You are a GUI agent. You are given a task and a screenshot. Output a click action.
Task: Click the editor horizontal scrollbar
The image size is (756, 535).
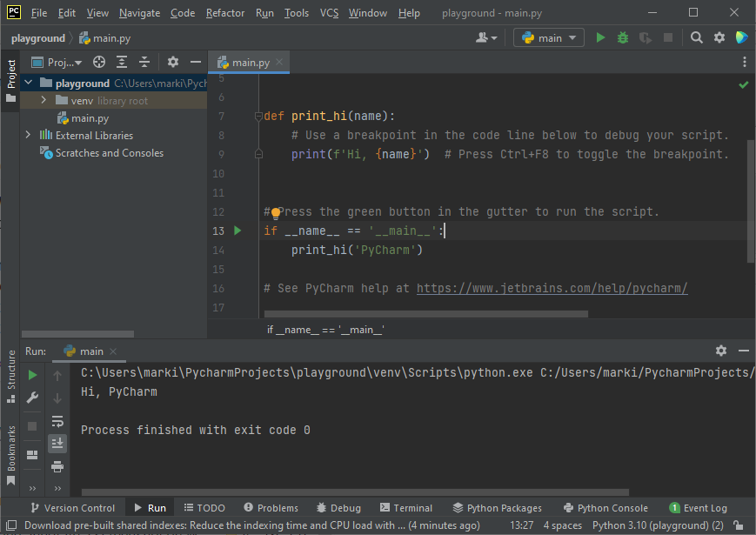pyautogui.click(x=425, y=313)
